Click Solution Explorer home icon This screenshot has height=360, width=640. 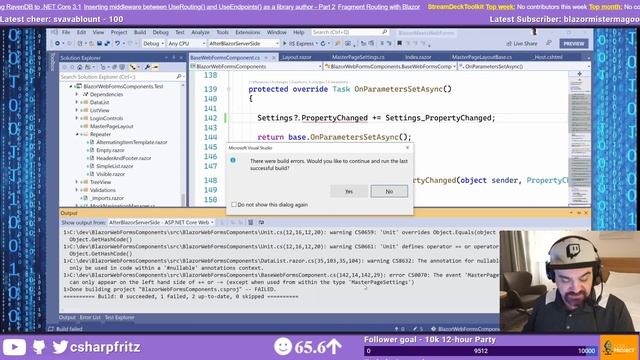80,67
